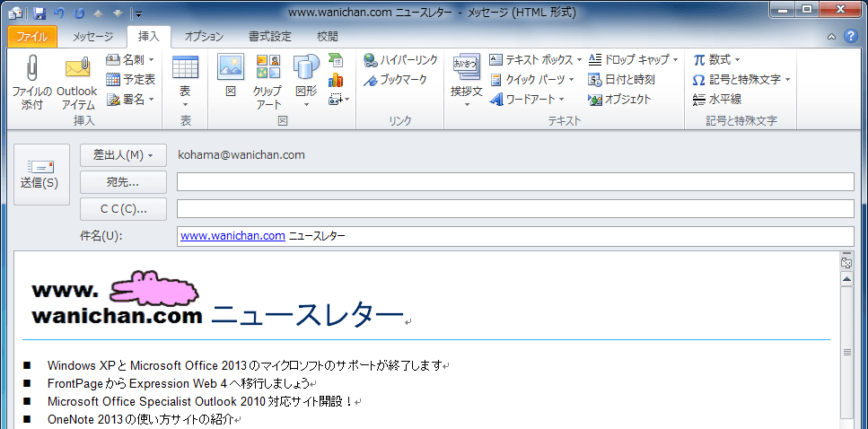Image resolution: width=868 pixels, height=429 pixels.
Task: Insert a hyperlink (ハイパーリンク)
Action: click(400, 60)
